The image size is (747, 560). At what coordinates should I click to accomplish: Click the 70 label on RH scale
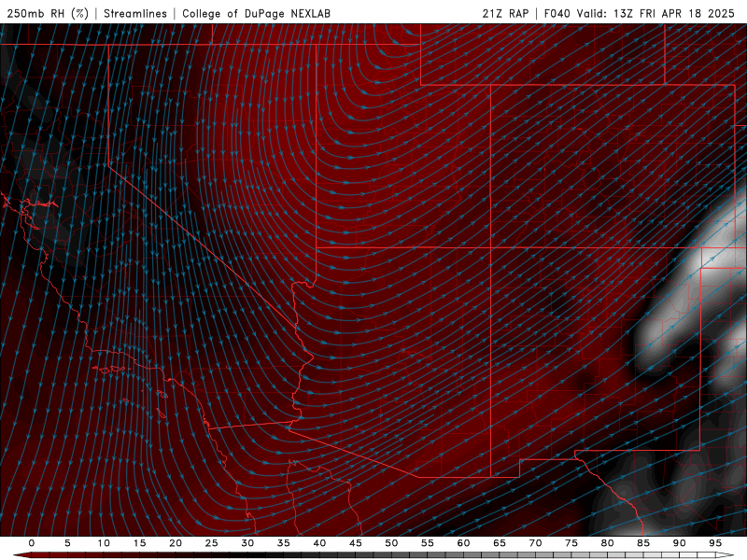tap(535, 543)
